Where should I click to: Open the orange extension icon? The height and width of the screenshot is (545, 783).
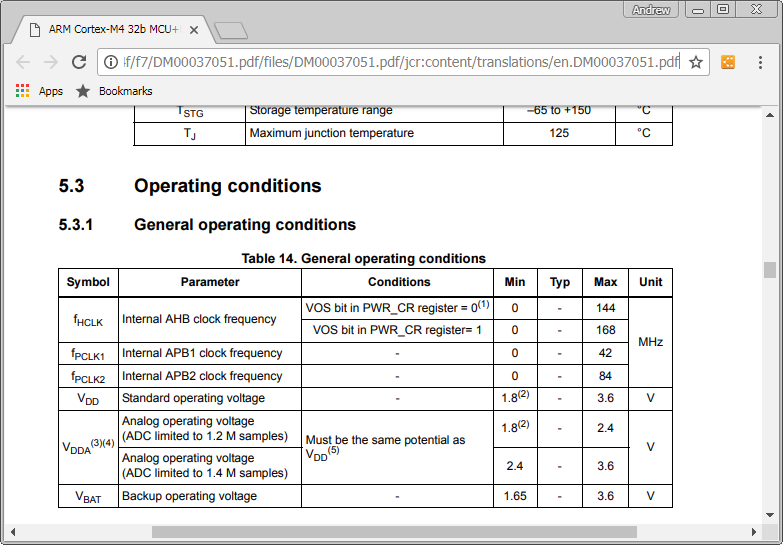click(728, 62)
